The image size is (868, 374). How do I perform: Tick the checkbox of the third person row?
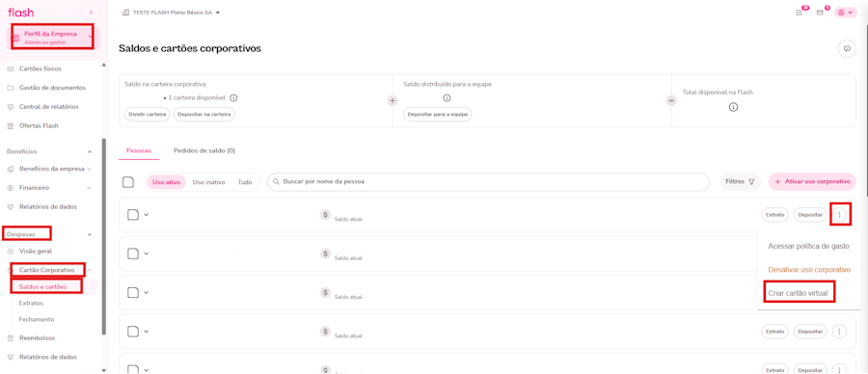click(x=133, y=292)
